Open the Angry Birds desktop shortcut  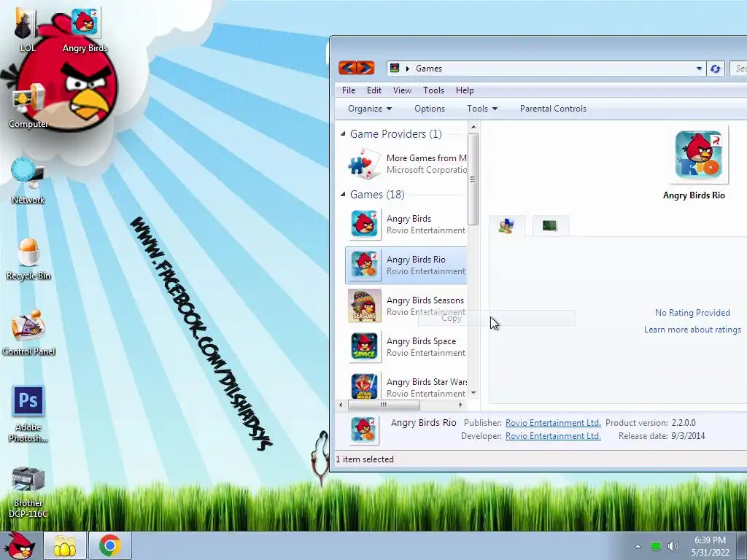(85, 28)
